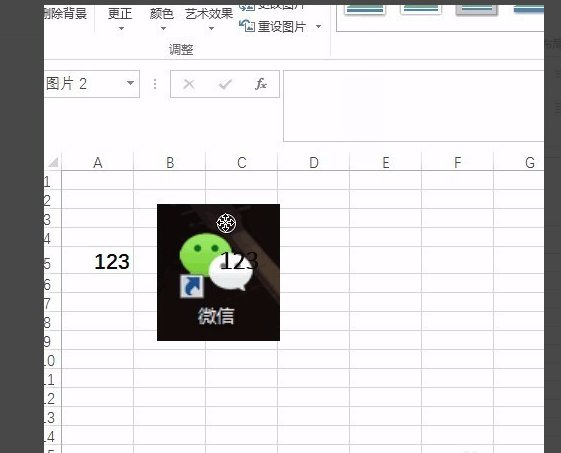Choose the third gray picture style thumbnail

click(x=477, y=10)
